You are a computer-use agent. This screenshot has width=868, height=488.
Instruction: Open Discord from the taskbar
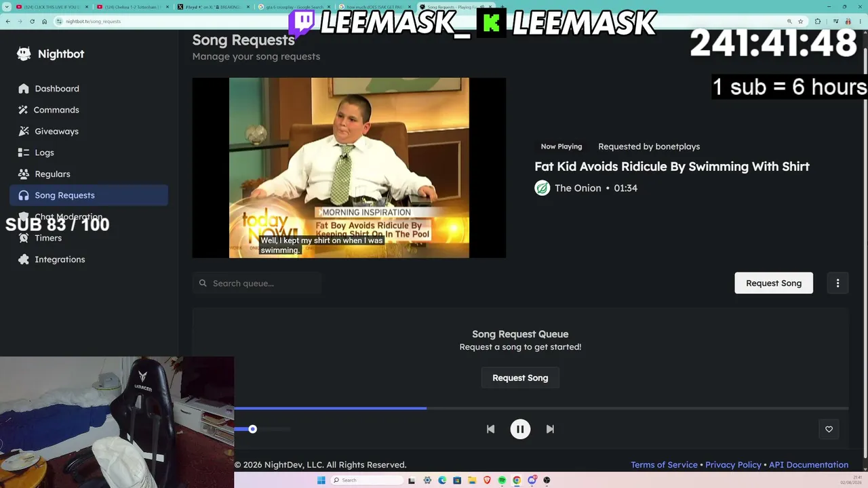click(532, 481)
